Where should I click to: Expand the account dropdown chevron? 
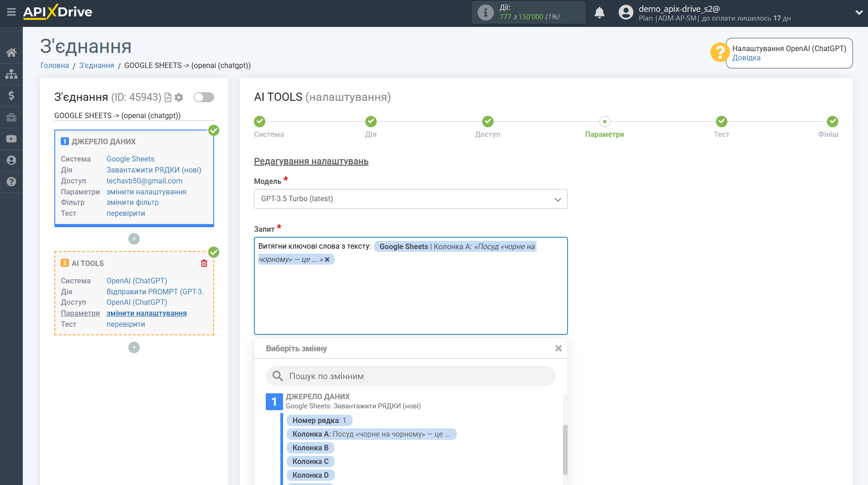tap(859, 13)
